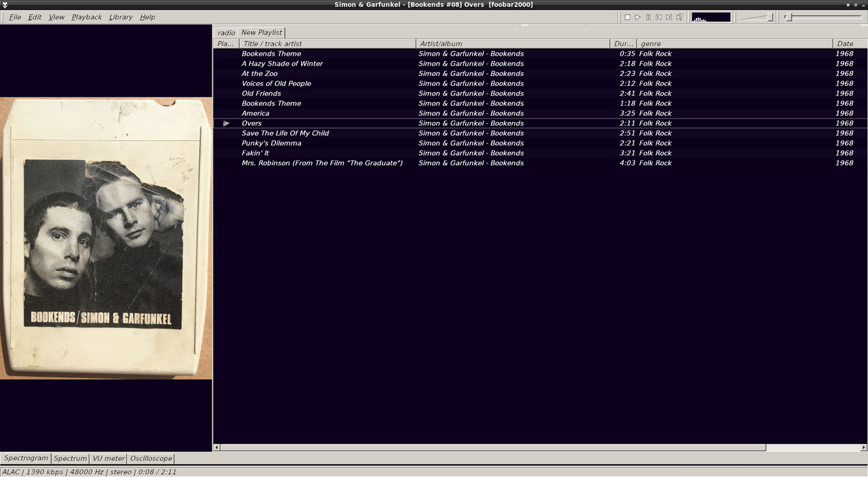Screen dimensions: 868x477
Task: Adjust the volume slider
Action: pos(757,17)
